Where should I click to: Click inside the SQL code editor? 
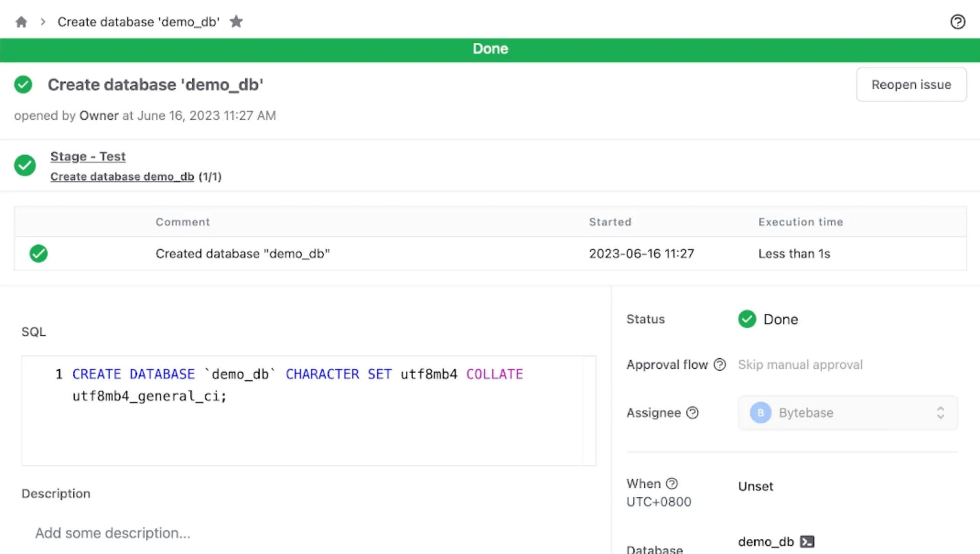pyautogui.click(x=309, y=411)
